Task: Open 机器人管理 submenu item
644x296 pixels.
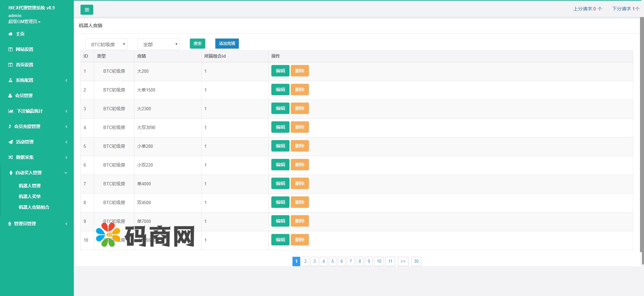Action: (x=30, y=186)
